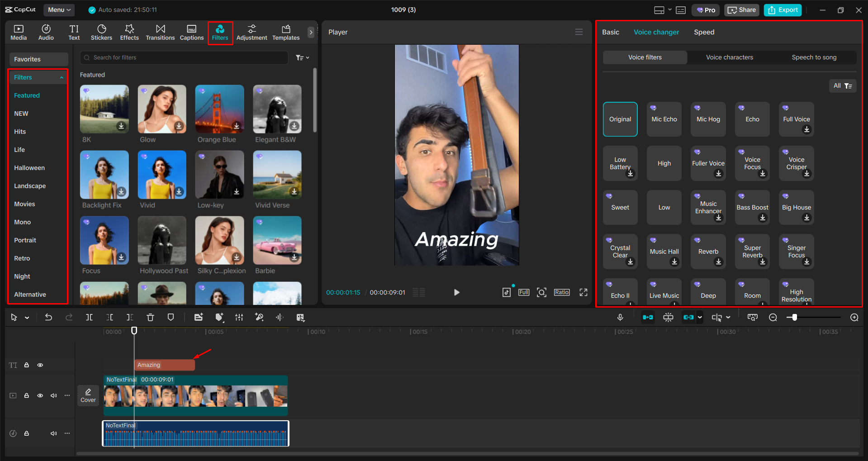Screen dimensions: 868x461
Task: Switch to the Voice characters tab
Action: coord(729,57)
